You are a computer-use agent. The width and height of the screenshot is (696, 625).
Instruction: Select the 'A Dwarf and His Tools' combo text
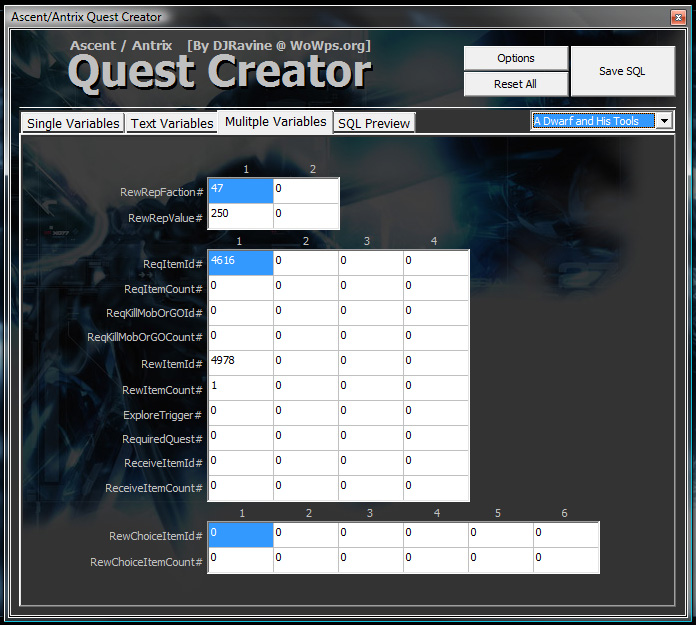(593, 121)
